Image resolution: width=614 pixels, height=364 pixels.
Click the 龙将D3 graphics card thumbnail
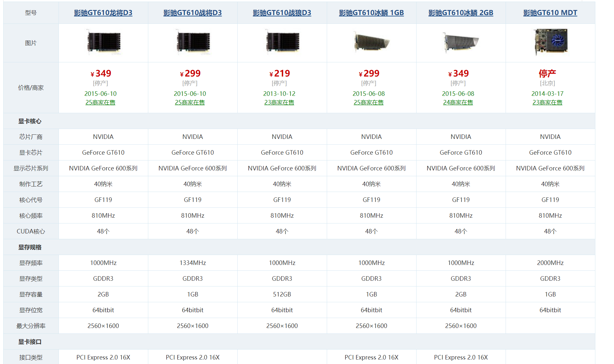(x=104, y=42)
